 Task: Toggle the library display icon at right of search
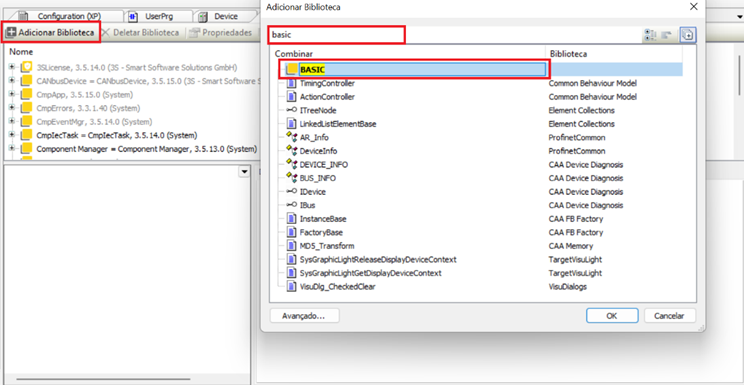pyautogui.click(x=688, y=35)
